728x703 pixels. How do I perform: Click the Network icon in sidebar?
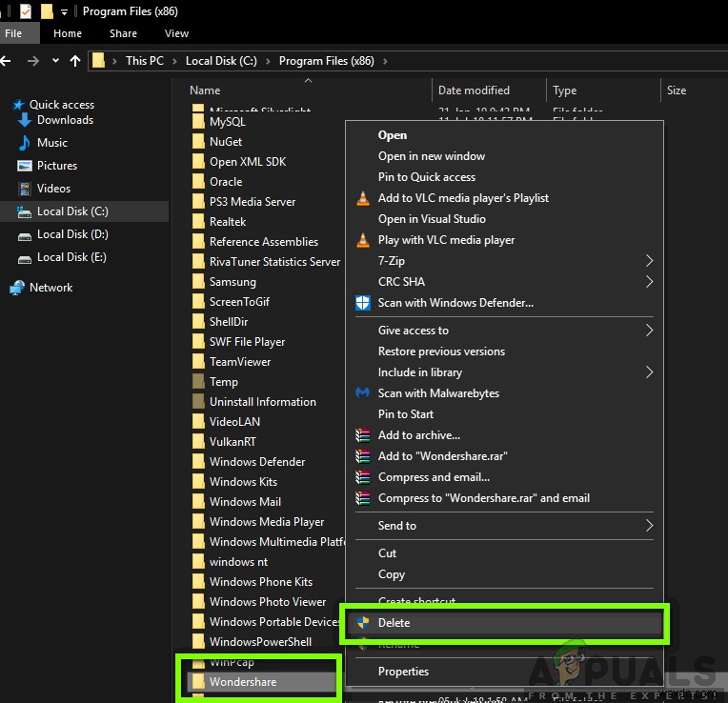(x=17, y=288)
